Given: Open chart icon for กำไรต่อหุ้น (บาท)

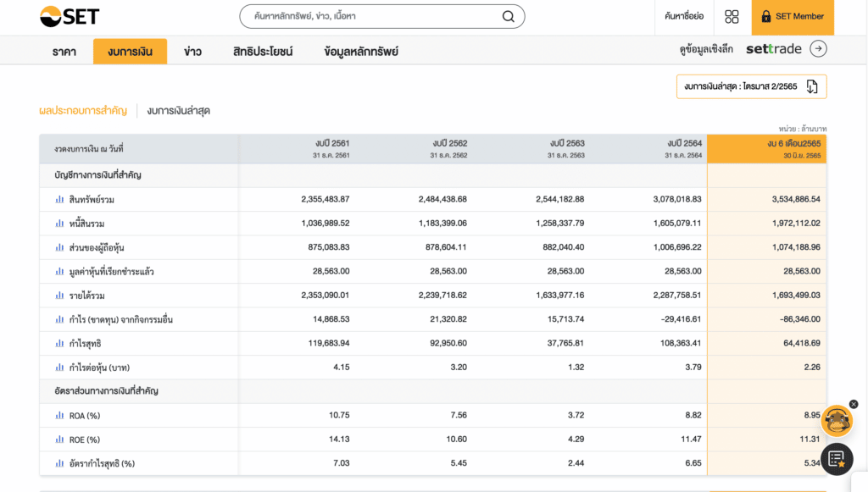Looking at the screenshot, I should 60,367.
